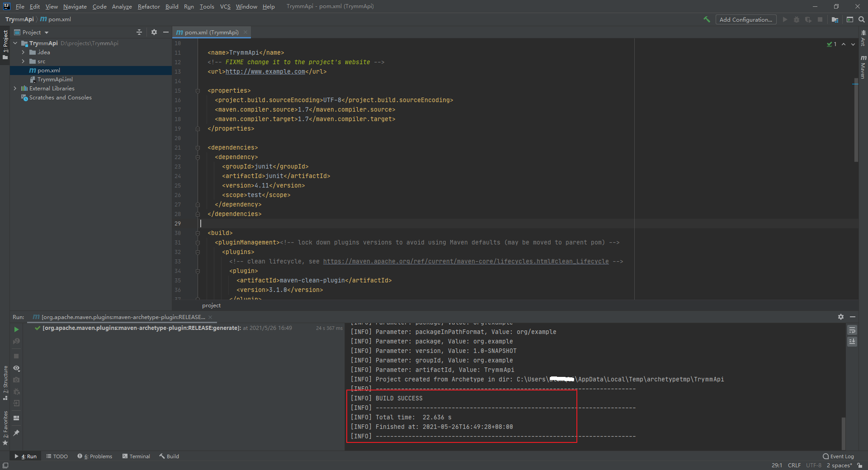Open Search Everywhere magnifier icon

click(x=861, y=19)
